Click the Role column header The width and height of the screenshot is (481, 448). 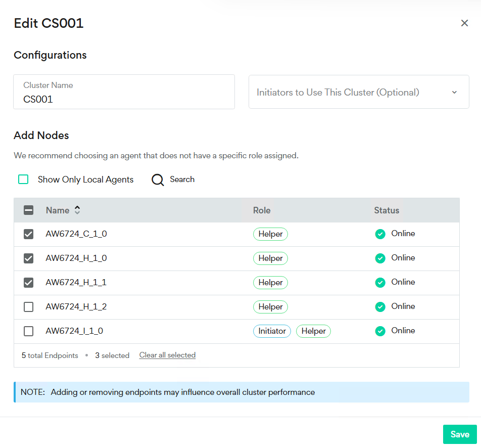pyautogui.click(x=262, y=210)
